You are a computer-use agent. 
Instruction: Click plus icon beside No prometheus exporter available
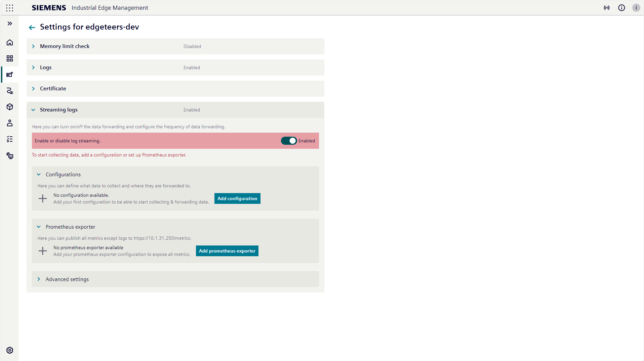tap(43, 251)
